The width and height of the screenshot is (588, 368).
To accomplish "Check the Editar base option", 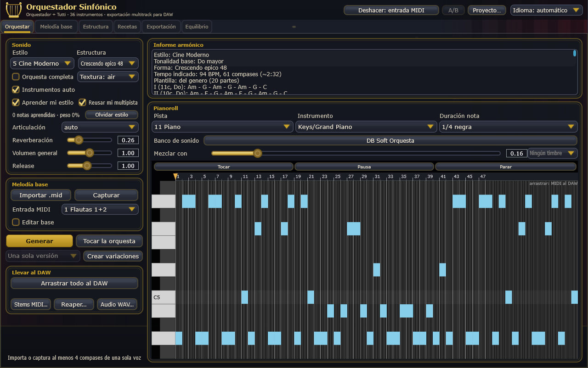I will coord(16,222).
